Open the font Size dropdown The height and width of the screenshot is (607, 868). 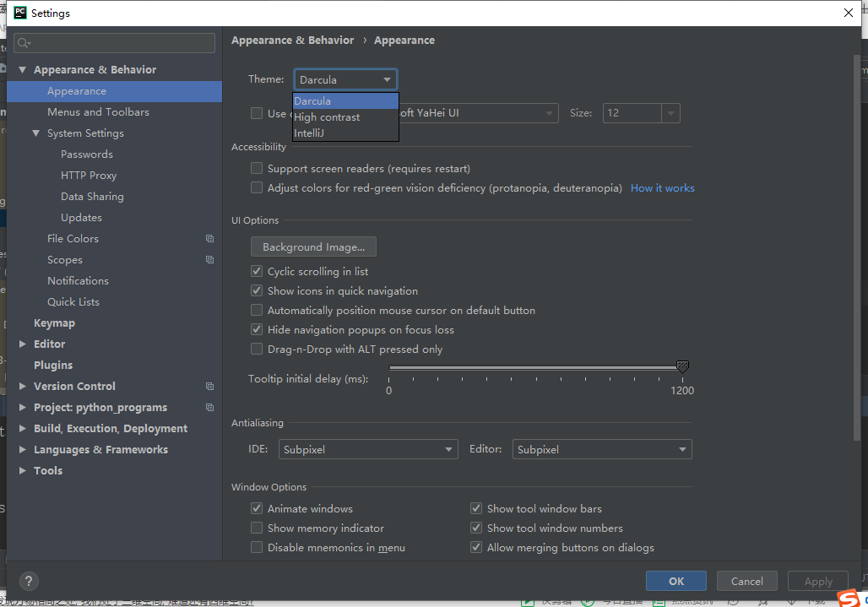point(670,113)
